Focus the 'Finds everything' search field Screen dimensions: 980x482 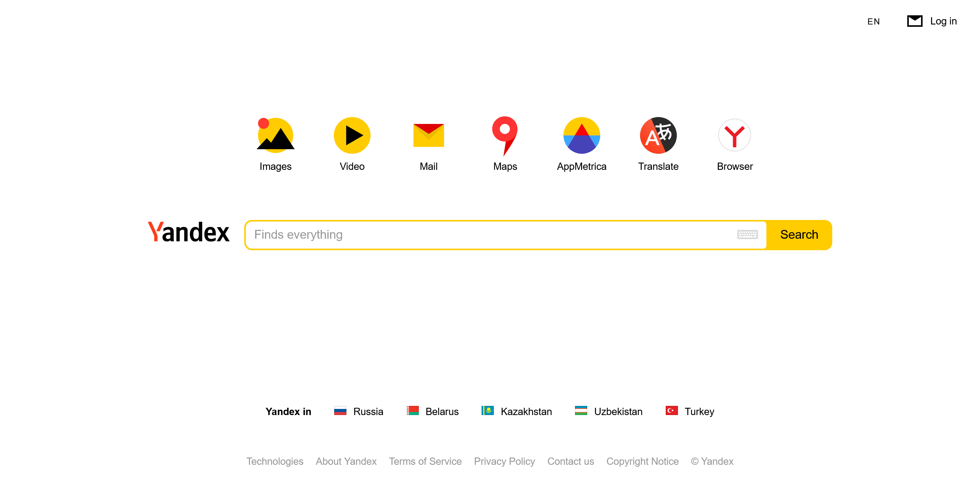(490, 234)
